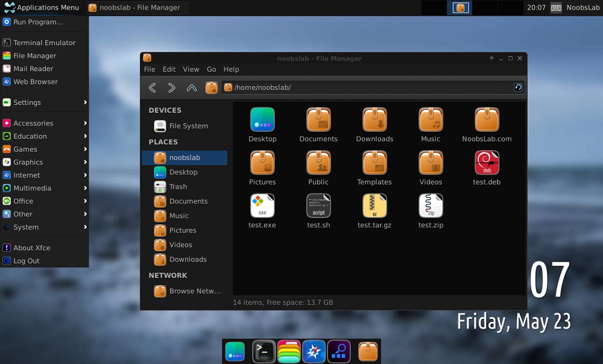Open Mail Reader from applications menu
Viewport: 603px width, 364px height.
click(x=45, y=69)
